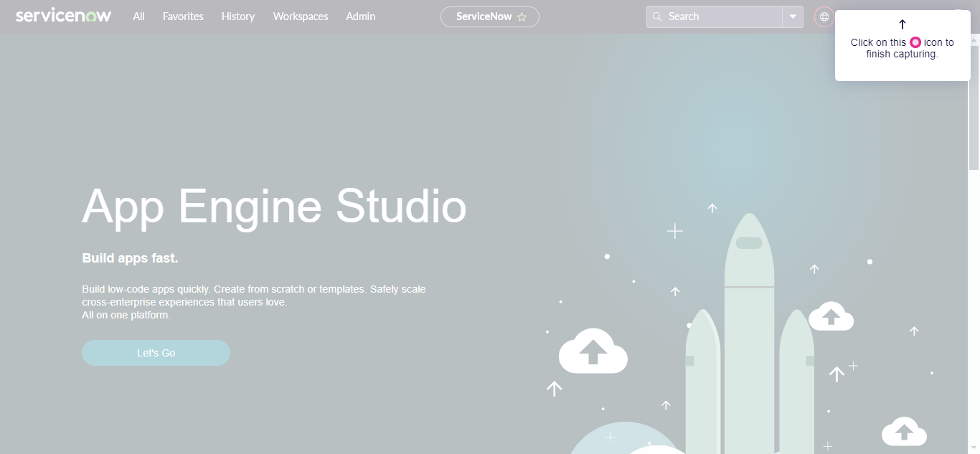Open the Admin menu
This screenshot has width=980, height=454.
[360, 16]
